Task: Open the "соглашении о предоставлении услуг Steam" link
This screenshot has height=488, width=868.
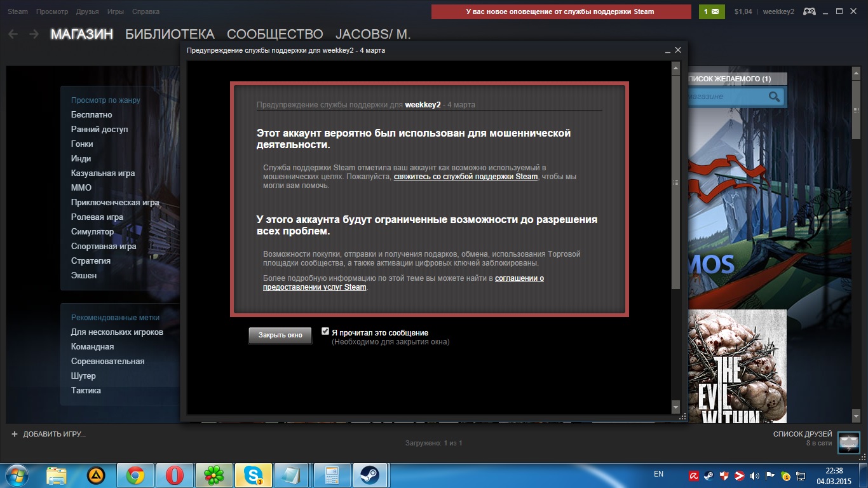Action: click(x=403, y=283)
